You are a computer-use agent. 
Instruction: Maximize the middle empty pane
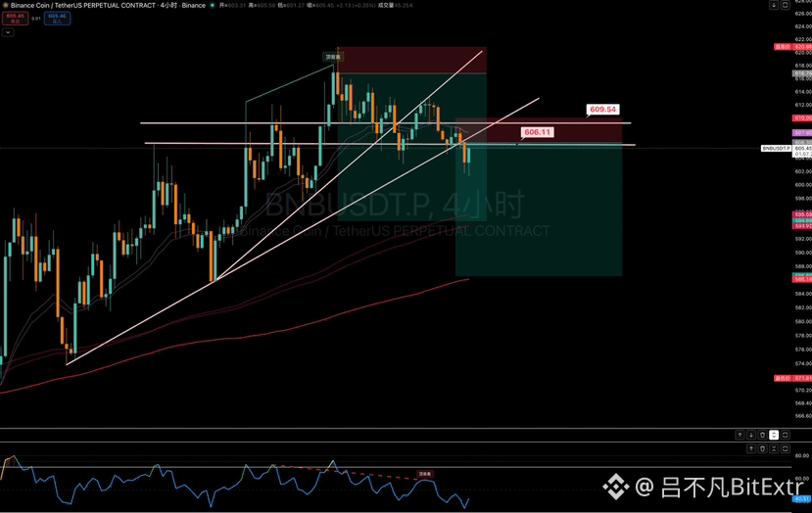coord(786,435)
